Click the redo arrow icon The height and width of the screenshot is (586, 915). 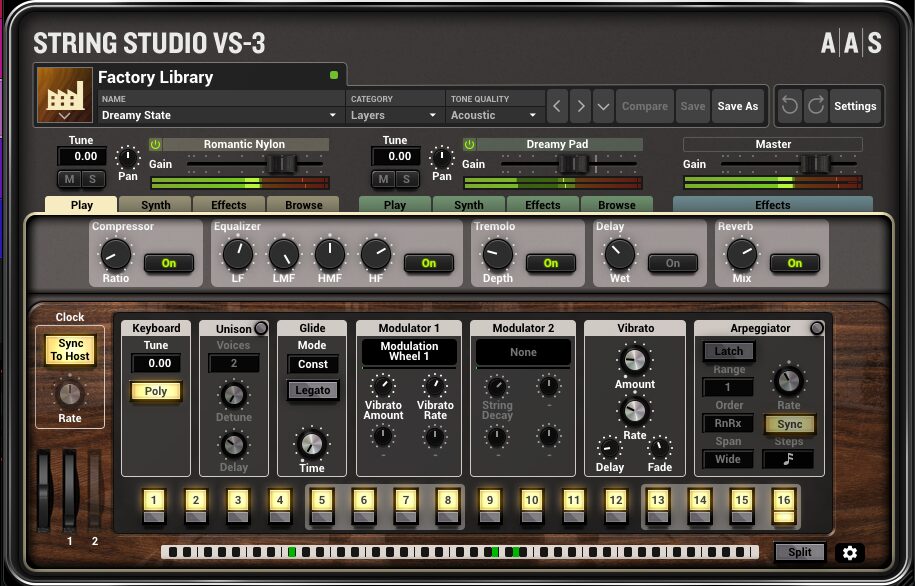coord(815,106)
